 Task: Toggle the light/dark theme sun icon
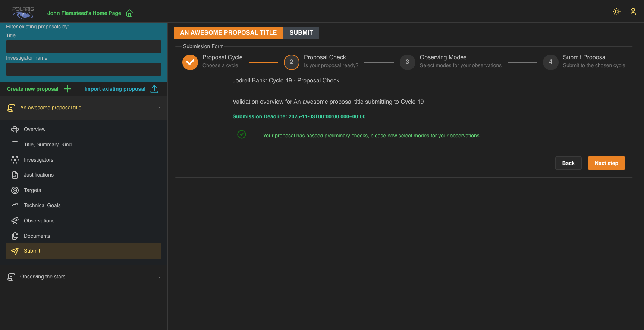pos(617,12)
